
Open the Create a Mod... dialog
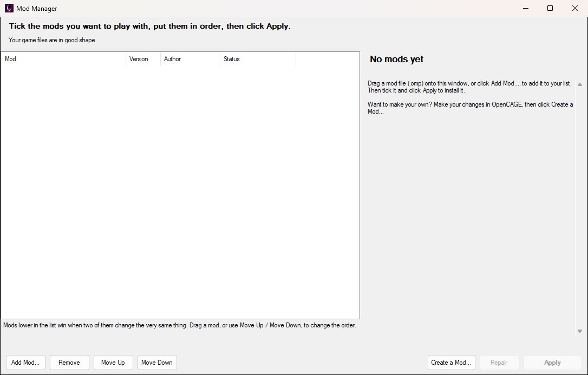[x=452, y=362]
